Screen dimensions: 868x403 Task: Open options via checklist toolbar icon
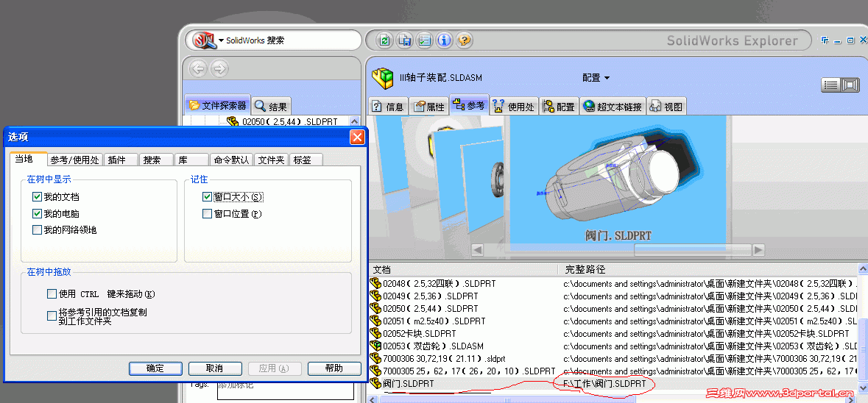[x=425, y=40]
